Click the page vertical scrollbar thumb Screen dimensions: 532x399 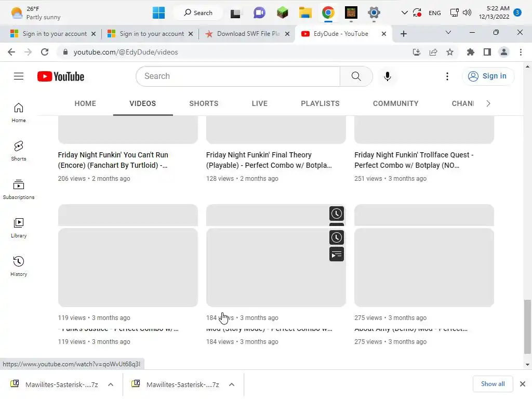coord(527,326)
